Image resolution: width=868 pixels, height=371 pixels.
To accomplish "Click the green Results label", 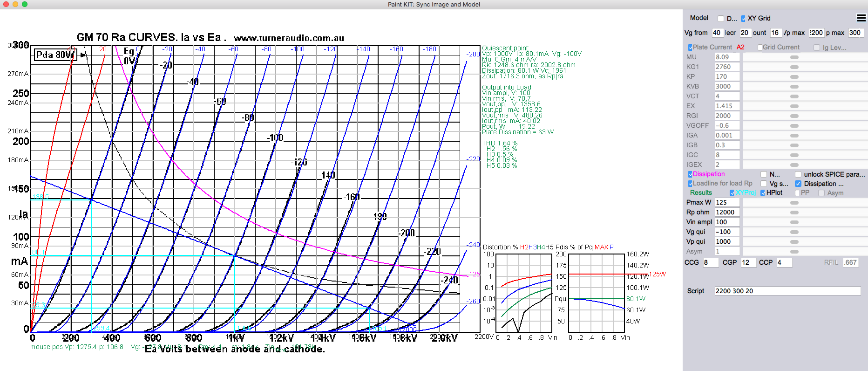I will (701, 193).
